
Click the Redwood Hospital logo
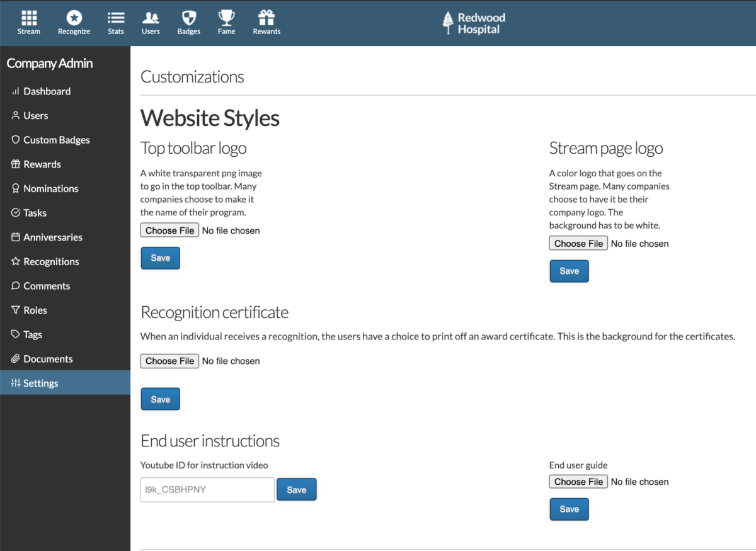click(473, 23)
